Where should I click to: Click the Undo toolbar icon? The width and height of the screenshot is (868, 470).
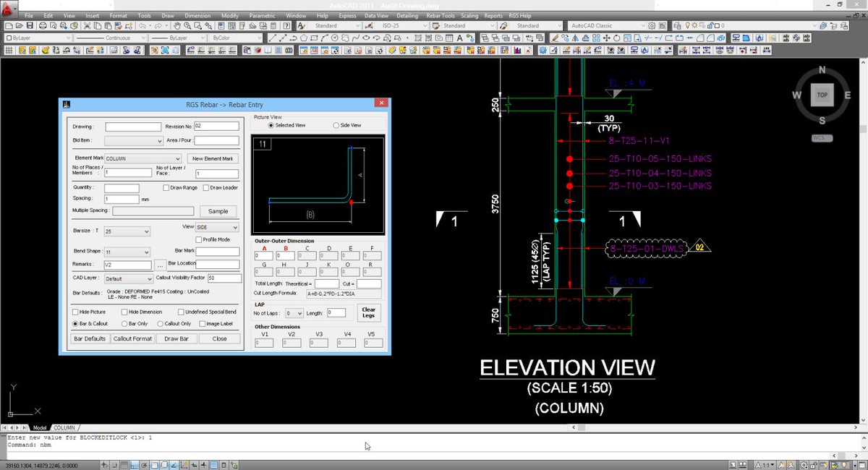[141, 26]
